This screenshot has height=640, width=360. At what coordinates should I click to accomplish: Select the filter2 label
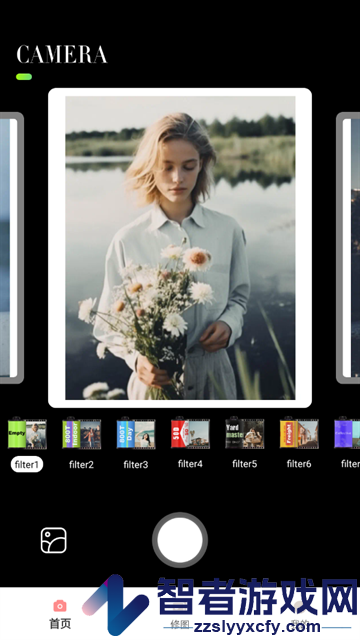pyautogui.click(x=81, y=464)
